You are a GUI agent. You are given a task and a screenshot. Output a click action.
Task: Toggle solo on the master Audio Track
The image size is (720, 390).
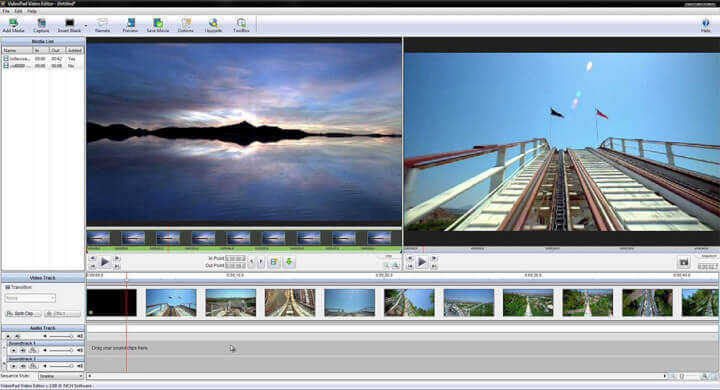(x=8, y=336)
